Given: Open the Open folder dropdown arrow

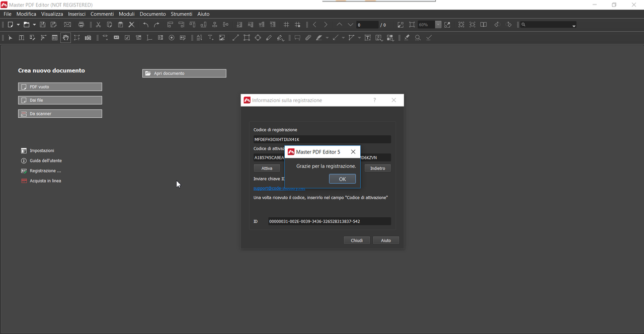Looking at the screenshot, I should tap(34, 25).
